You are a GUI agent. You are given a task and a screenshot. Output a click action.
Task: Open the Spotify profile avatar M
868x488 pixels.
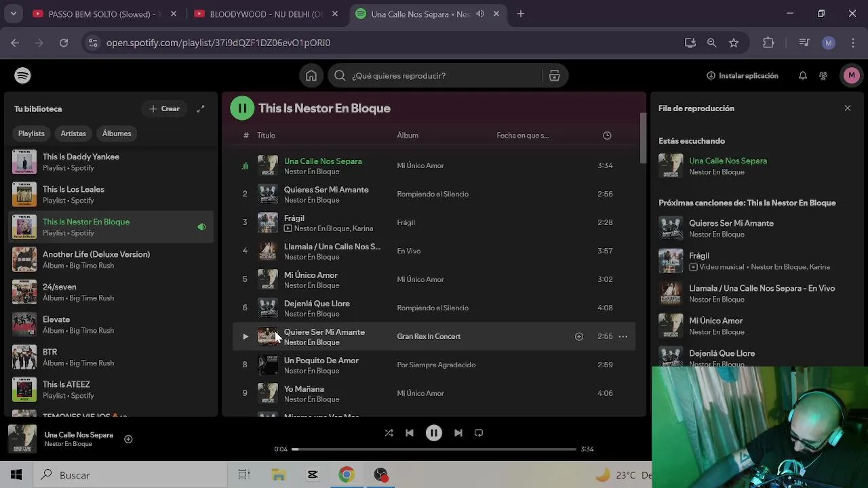852,75
